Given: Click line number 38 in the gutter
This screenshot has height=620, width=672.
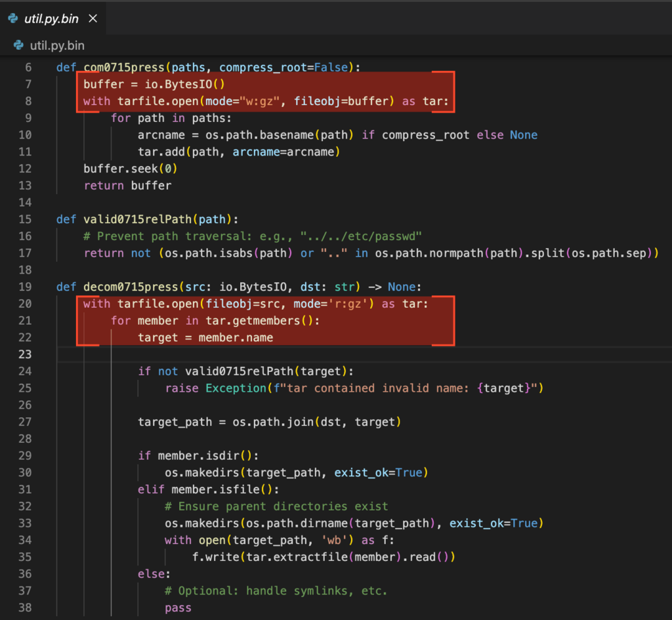Looking at the screenshot, I should pyautogui.click(x=25, y=608).
